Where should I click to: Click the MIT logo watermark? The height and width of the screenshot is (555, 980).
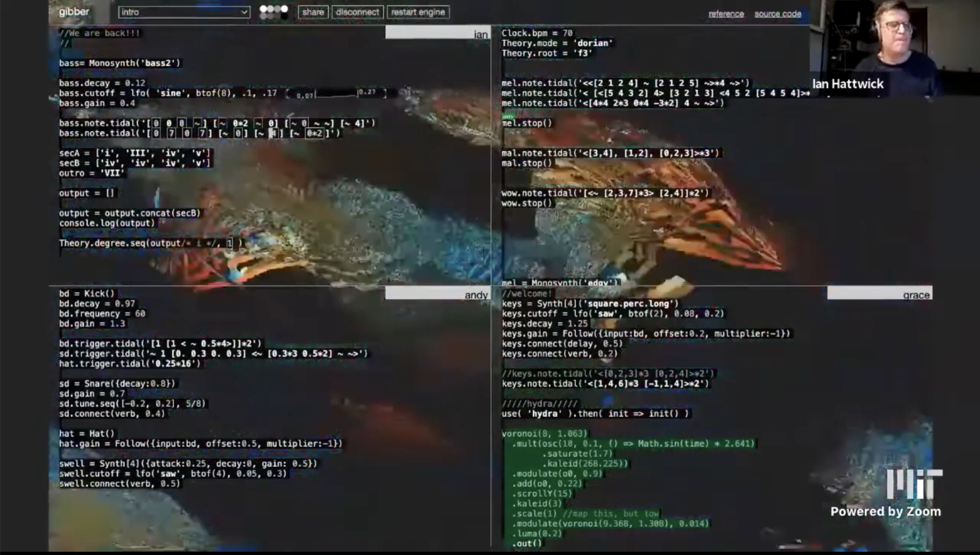point(914,484)
